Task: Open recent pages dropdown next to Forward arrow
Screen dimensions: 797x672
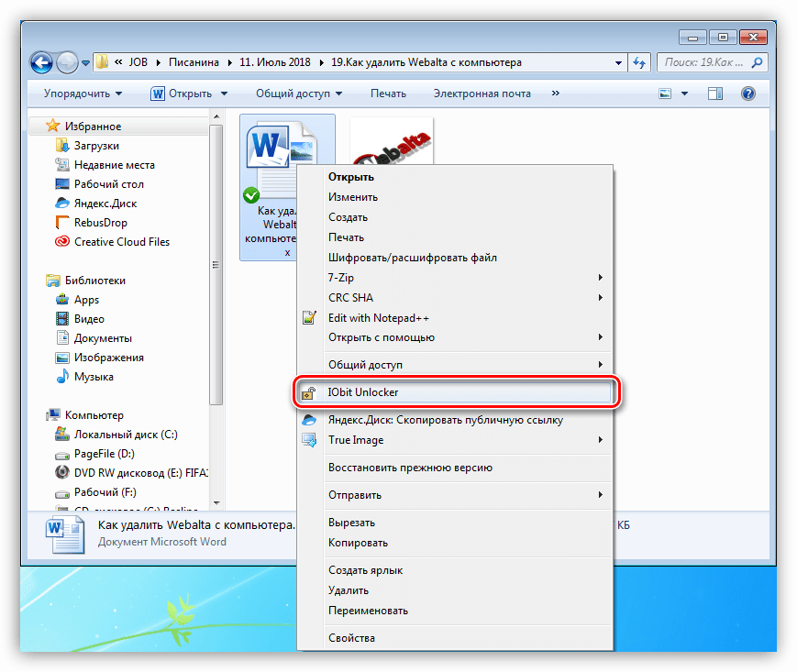Action: [x=85, y=63]
